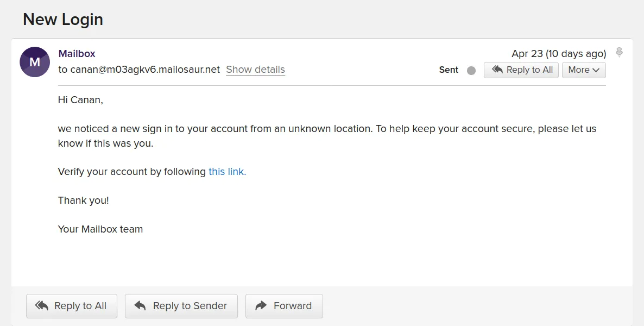The image size is (644, 326).
Task: Select the recipient address canan@m03agkv6.mailosaur.net
Action: [145, 70]
